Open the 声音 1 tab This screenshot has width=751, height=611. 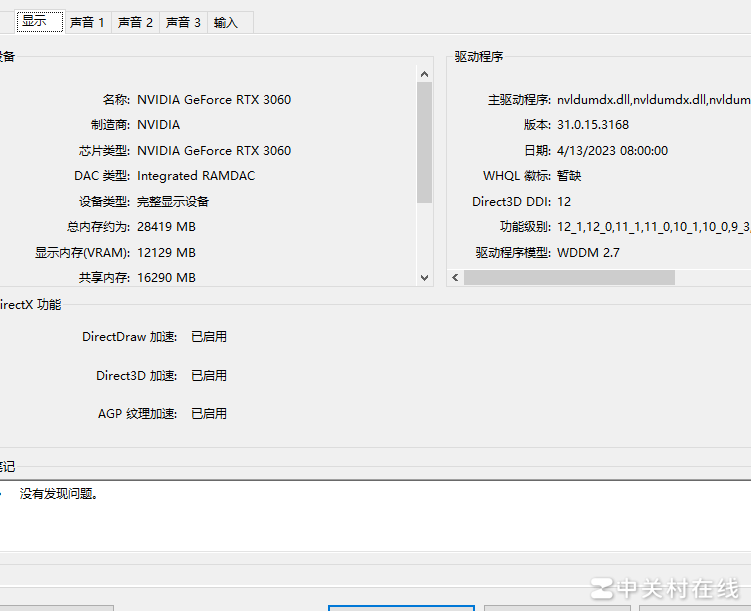point(87,22)
